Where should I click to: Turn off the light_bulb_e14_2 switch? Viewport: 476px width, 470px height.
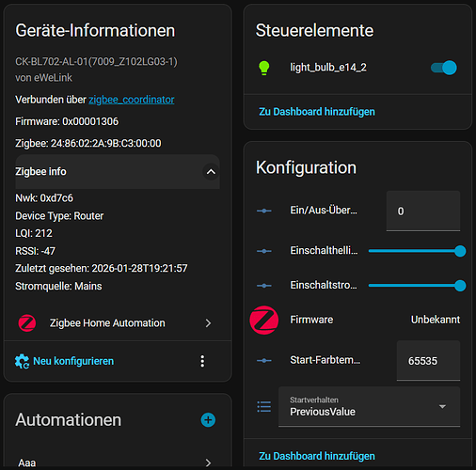[444, 68]
